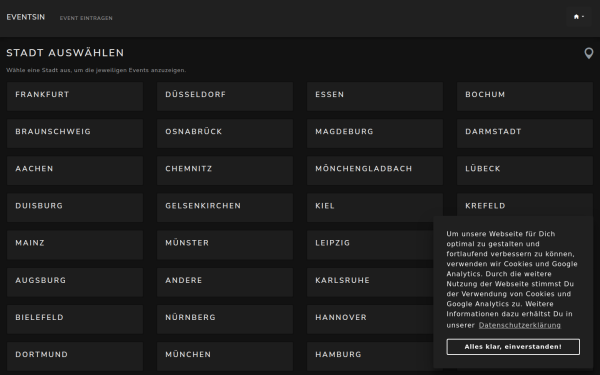Open the Lübeck city tile

pos(525,171)
